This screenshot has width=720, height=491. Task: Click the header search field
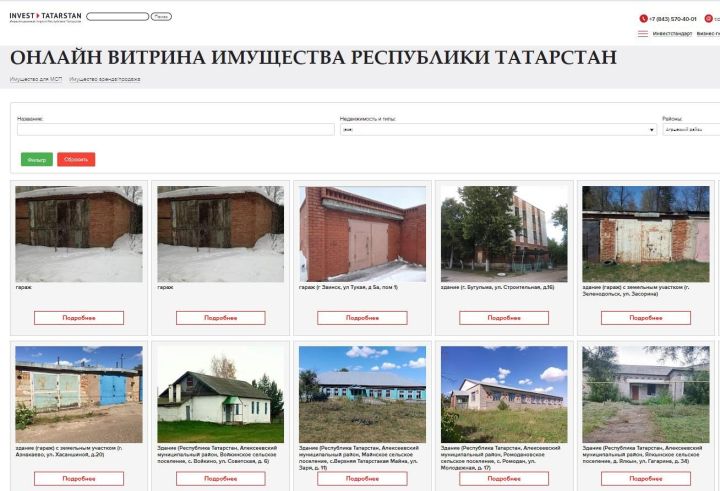118,17
